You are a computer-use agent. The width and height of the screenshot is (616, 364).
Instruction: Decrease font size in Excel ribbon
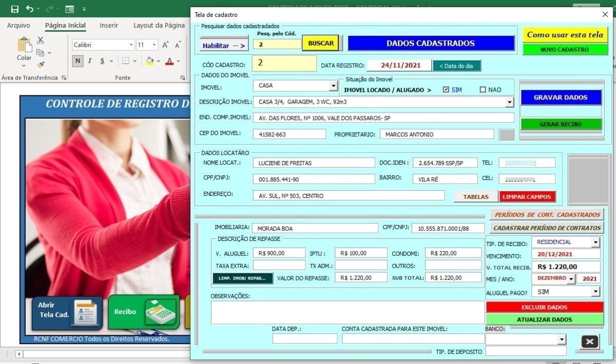(x=178, y=45)
